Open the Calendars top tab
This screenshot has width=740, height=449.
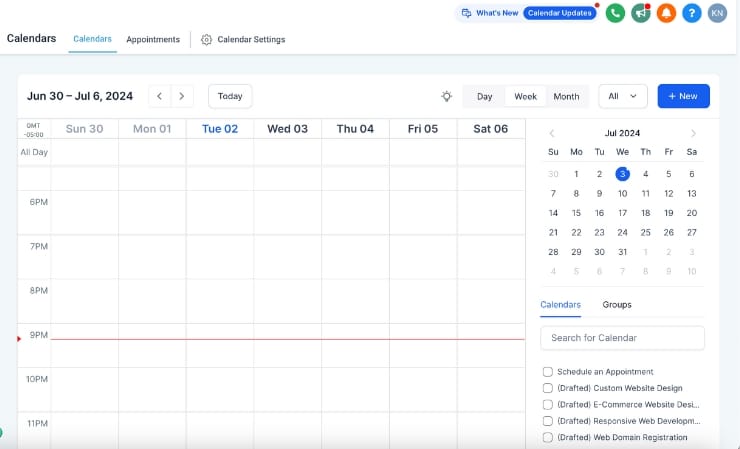[x=92, y=39]
